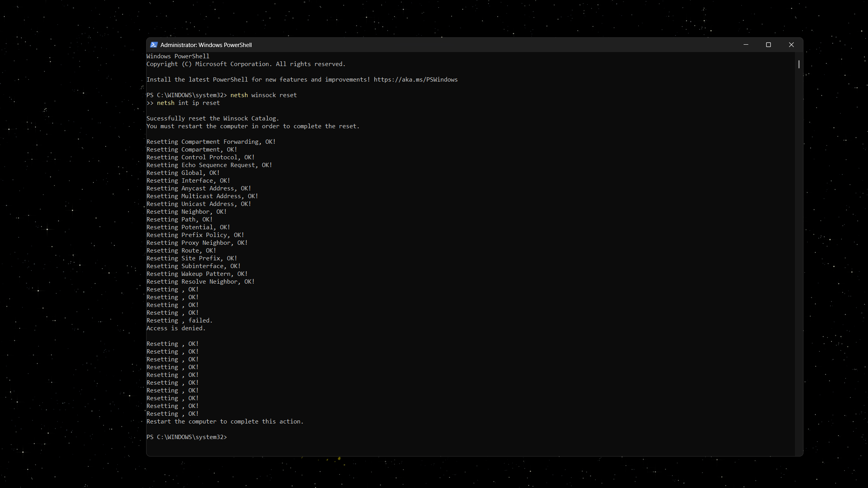The width and height of the screenshot is (868, 488).
Task: Click 'You must restart the computer' line
Action: (x=253, y=126)
